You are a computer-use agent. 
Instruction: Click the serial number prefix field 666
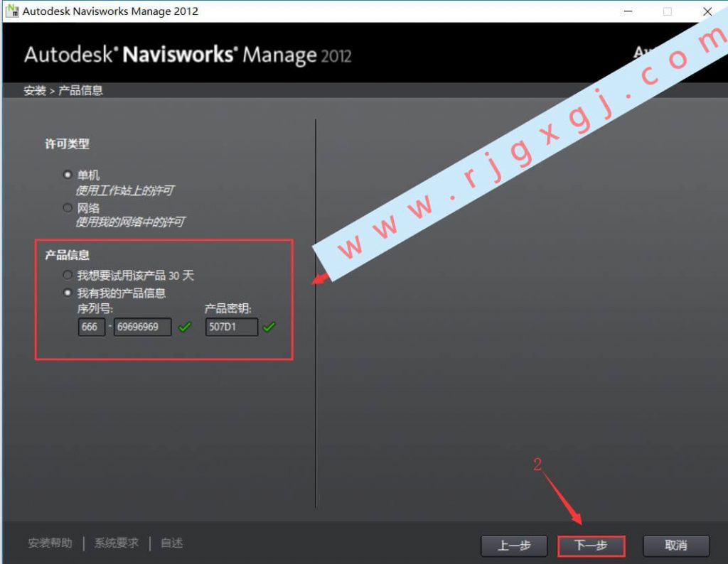click(x=92, y=327)
